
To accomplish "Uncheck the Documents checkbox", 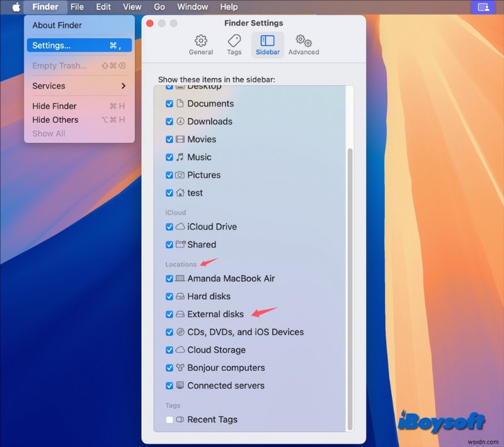I will (x=169, y=104).
